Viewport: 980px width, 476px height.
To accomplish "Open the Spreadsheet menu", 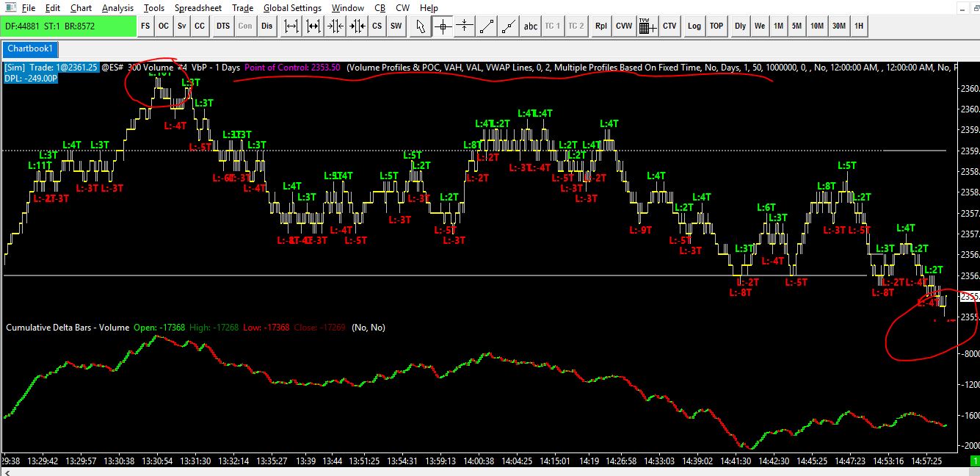I will (x=200, y=8).
